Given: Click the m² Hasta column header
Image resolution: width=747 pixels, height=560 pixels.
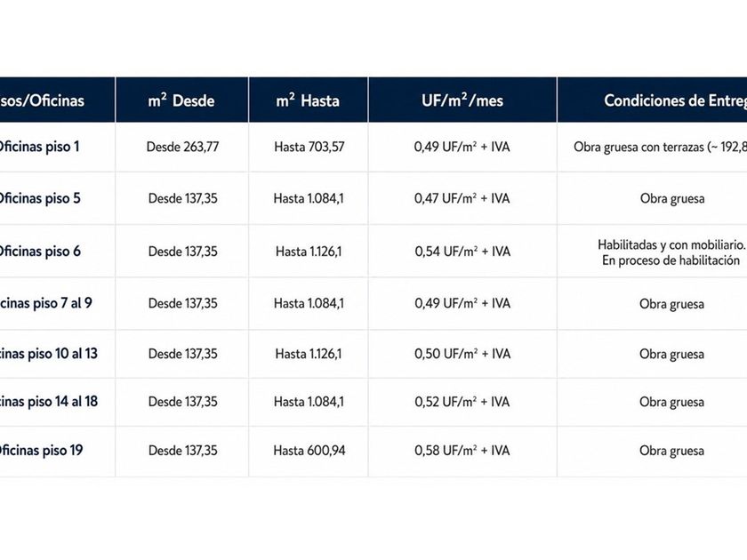Looking at the screenshot, I should [x=308, y=100].
